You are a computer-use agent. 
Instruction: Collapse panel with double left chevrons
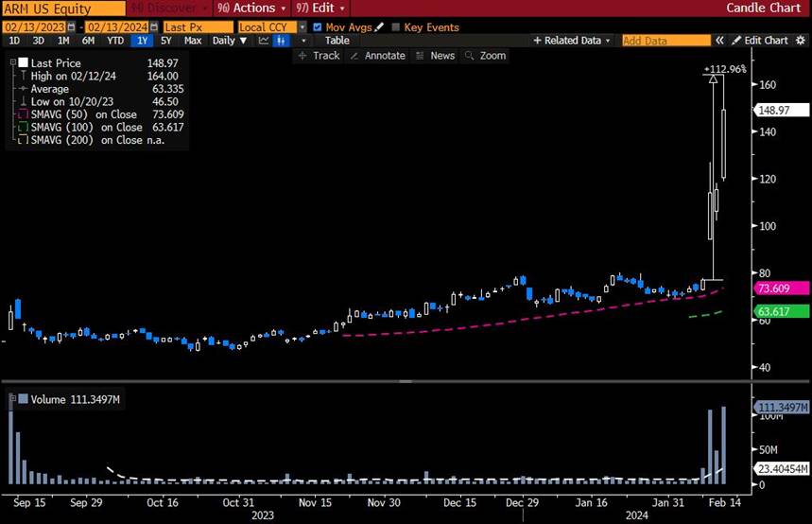point(719,41)
